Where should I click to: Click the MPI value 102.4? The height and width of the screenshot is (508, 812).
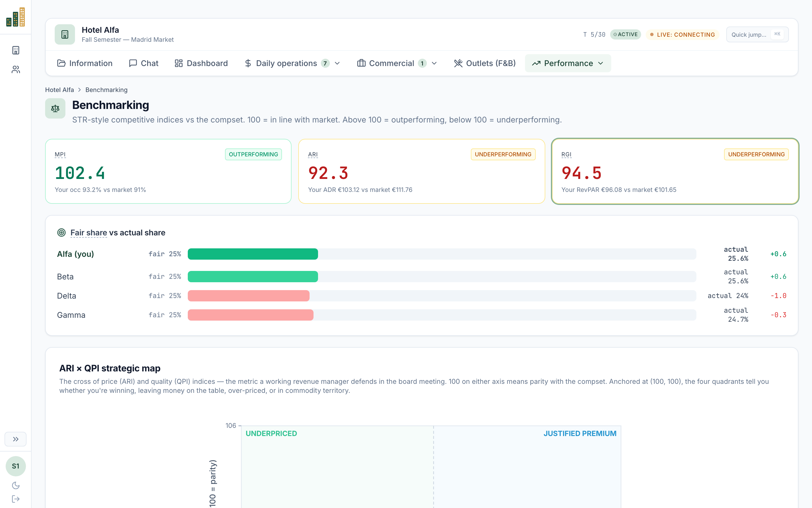coord(80,173)
